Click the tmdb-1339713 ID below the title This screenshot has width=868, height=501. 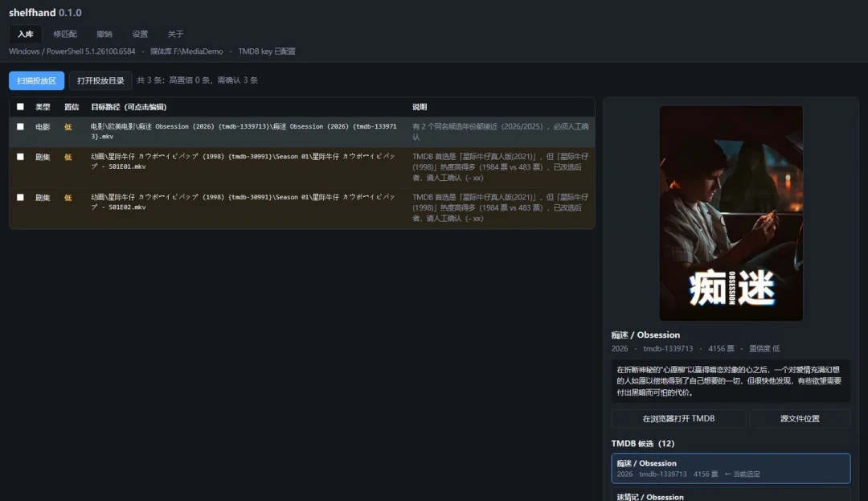(x=668, y=349)
